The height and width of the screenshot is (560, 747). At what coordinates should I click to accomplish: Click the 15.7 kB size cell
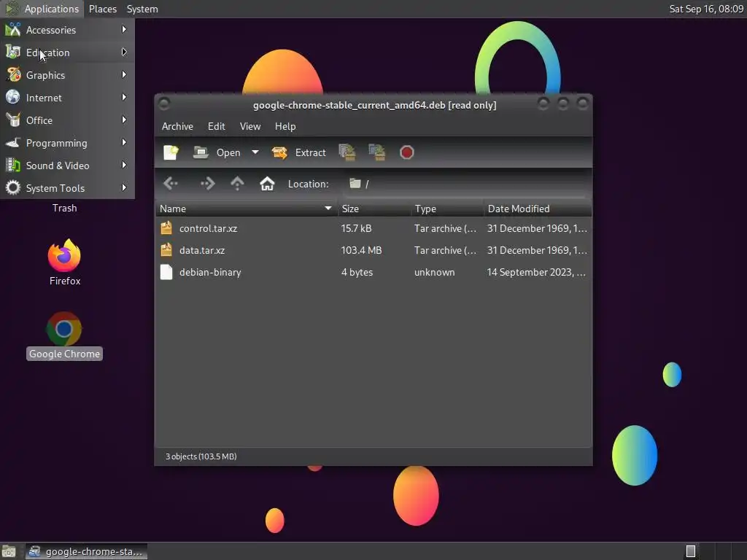(x=356, y=228)
